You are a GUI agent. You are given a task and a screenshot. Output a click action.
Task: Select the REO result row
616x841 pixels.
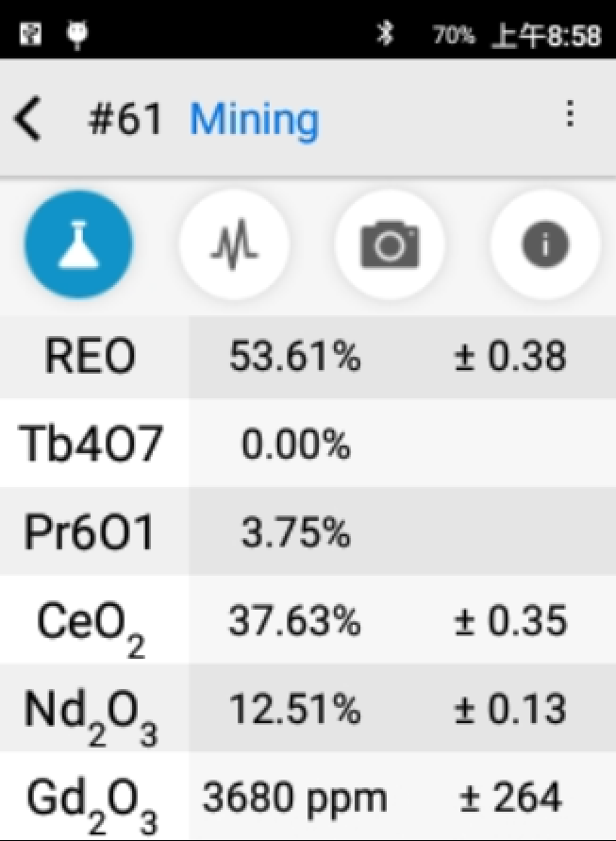[308, 356]
